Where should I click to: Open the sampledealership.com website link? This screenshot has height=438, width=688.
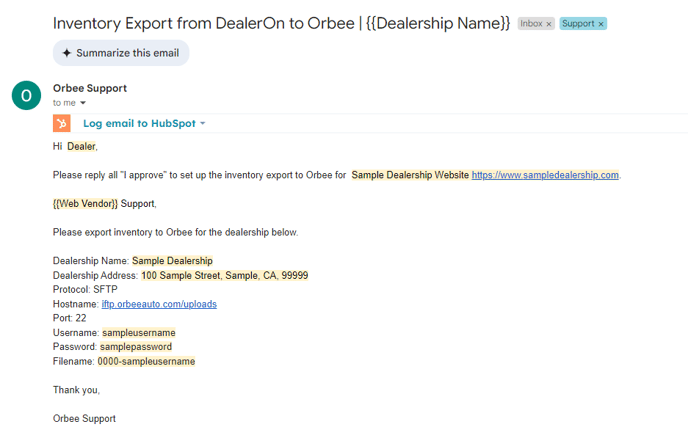coord(545,175)
